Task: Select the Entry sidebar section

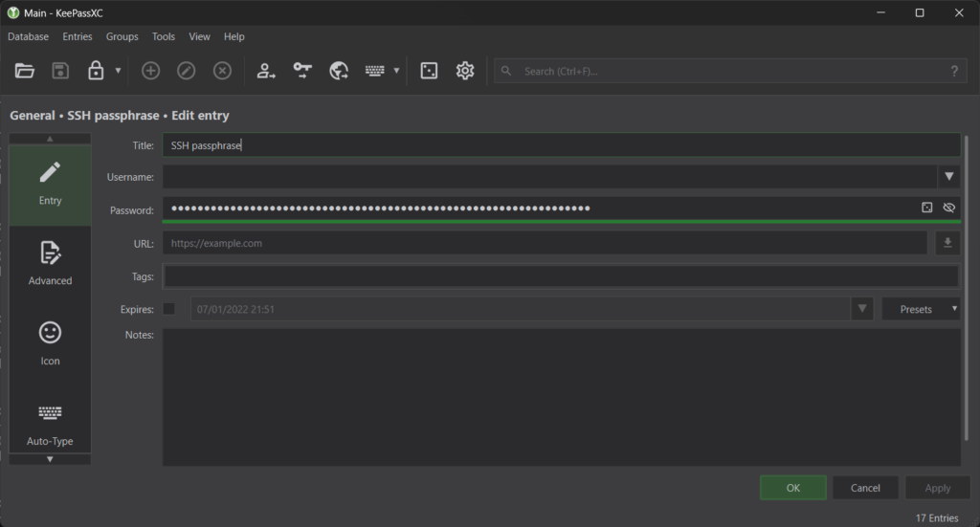Action: click(50, 186)
